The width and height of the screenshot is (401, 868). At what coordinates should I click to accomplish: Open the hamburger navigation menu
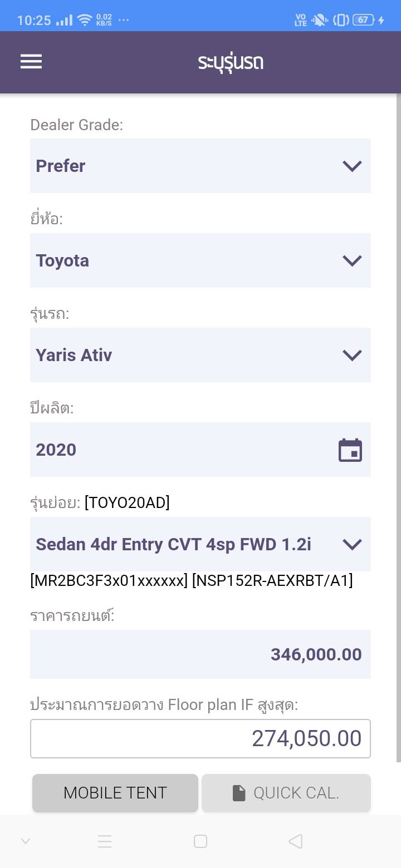click(31, 62)
